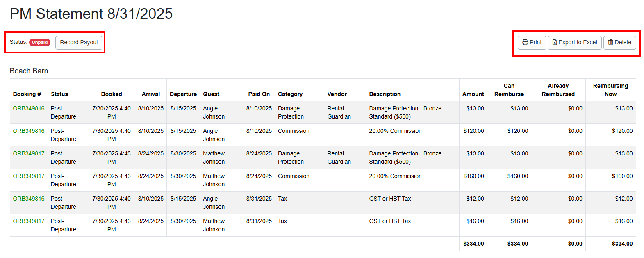The image size is (644, 258).
Task: Click the Beach Barn property heading
Action: [x=29, y=71]
